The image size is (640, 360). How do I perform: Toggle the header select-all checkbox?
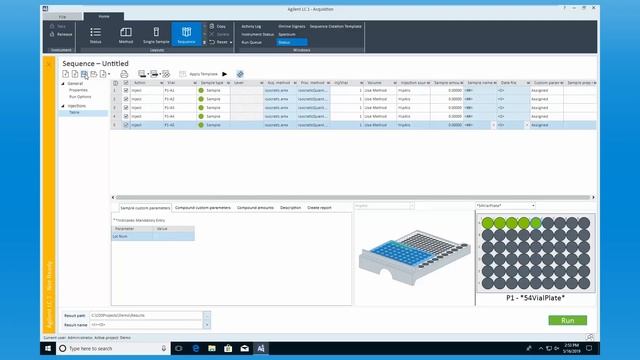point(126,83)
